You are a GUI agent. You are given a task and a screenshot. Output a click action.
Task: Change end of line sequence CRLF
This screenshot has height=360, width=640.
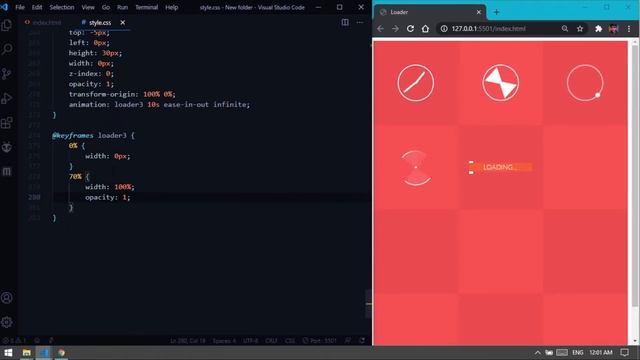(271, 340)
